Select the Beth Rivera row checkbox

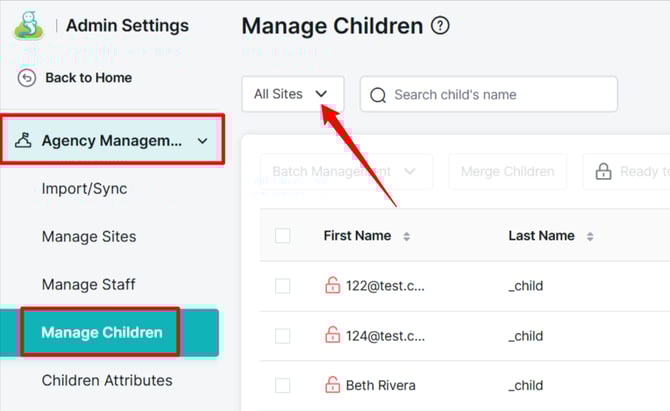(283, 384)
